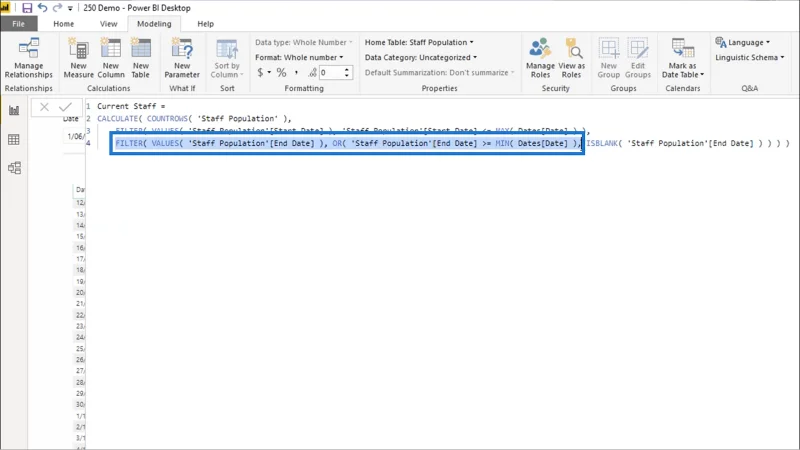Create a New Table
Viewport: 800px width, 450px height.
click(141, 58)
